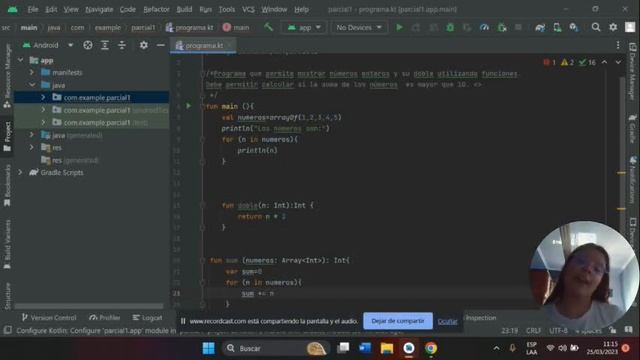640x360 pixels.
Task: Click the Attach Debugger to Process icon
Action: [502, 27]
